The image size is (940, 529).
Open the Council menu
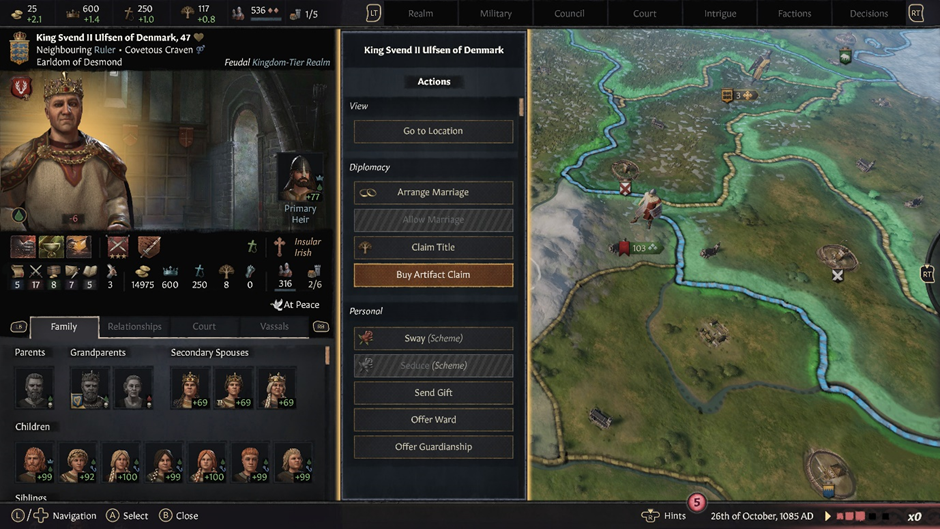coord(569,13)
